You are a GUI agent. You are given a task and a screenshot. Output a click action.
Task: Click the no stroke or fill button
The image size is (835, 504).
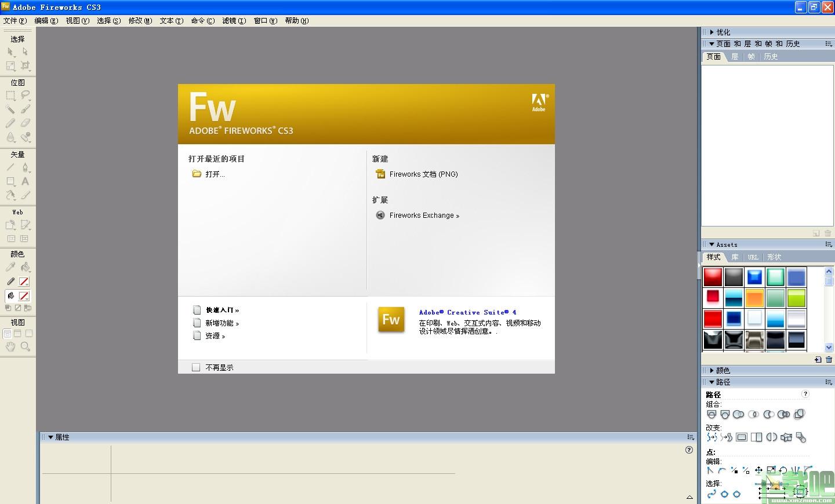[x=17, y=308]
